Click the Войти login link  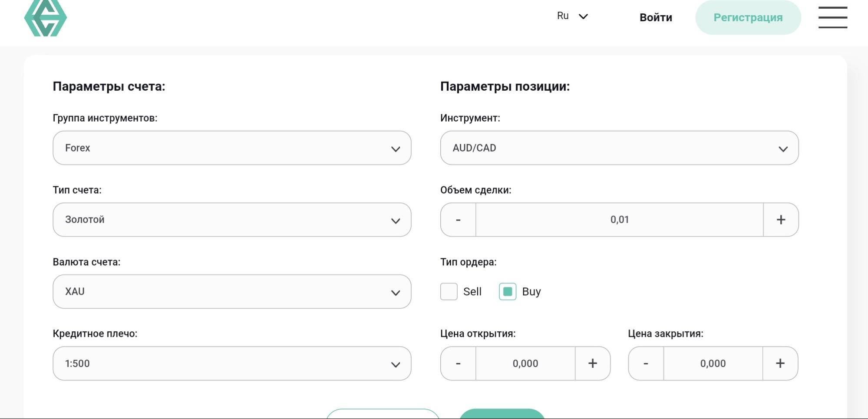pos(656,17)
